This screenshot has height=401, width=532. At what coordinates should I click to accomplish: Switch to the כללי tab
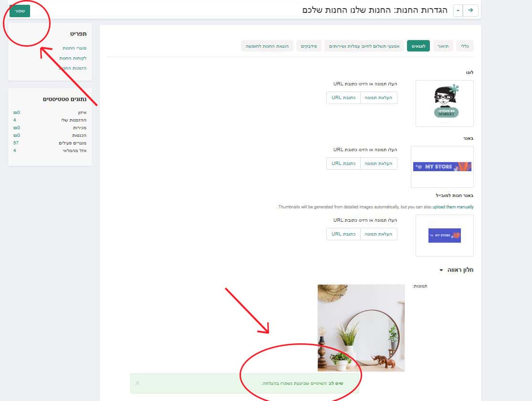[465, 46]
